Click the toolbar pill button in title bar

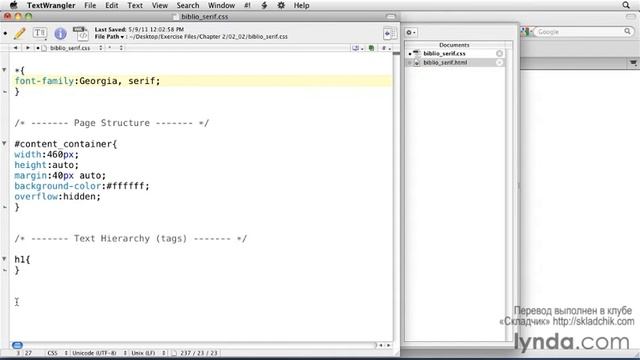(391, 16)
